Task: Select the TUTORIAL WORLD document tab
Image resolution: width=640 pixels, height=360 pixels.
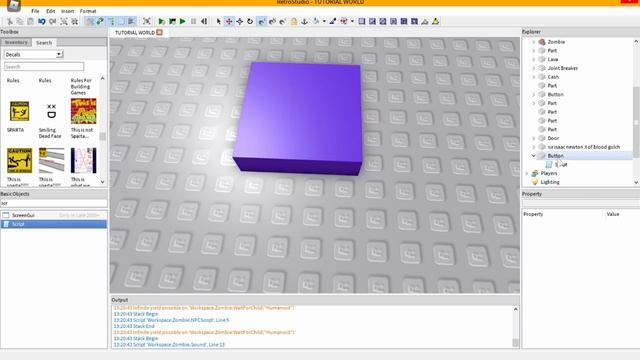Action: (x=135, y=32)
